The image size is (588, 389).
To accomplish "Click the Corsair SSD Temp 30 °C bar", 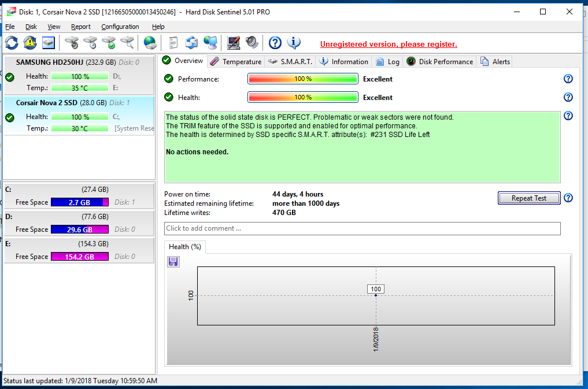I will coord(80,128).
